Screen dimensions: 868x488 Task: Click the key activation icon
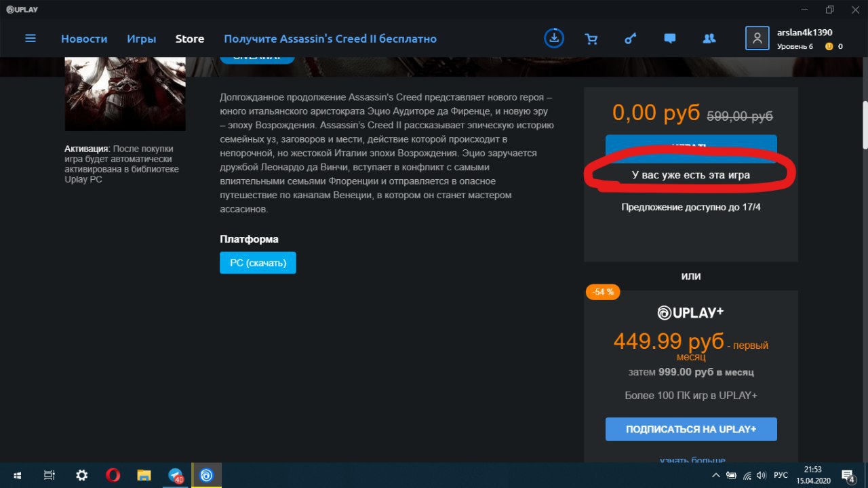(631, 39)
